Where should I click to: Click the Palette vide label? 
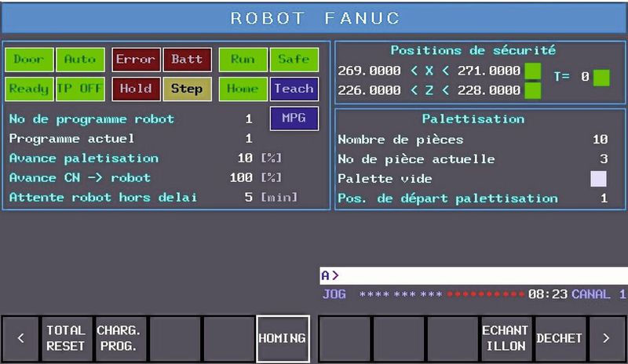385,179
